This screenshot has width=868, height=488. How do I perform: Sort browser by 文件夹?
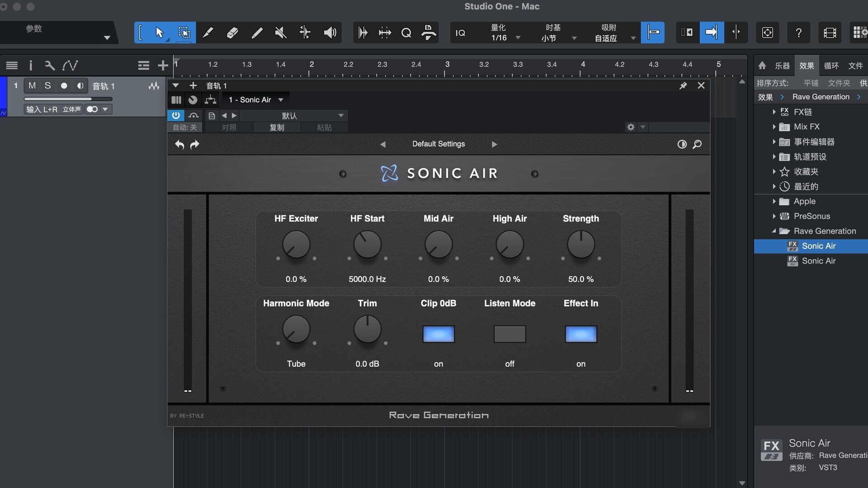tap(839, 83)
